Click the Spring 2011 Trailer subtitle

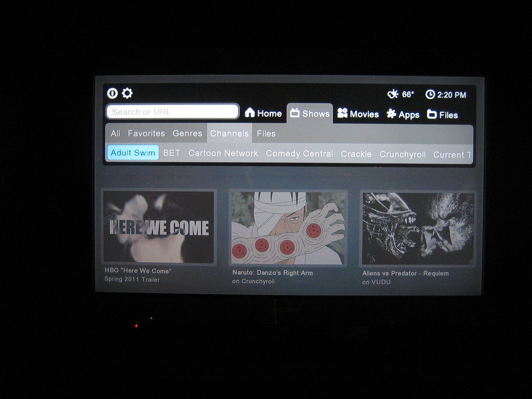click(132, 279)
